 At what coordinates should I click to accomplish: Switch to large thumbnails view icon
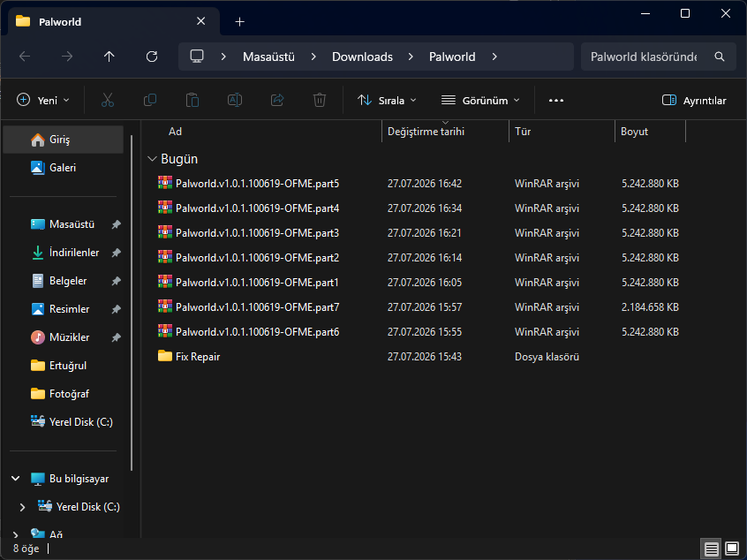pos(732,549)
